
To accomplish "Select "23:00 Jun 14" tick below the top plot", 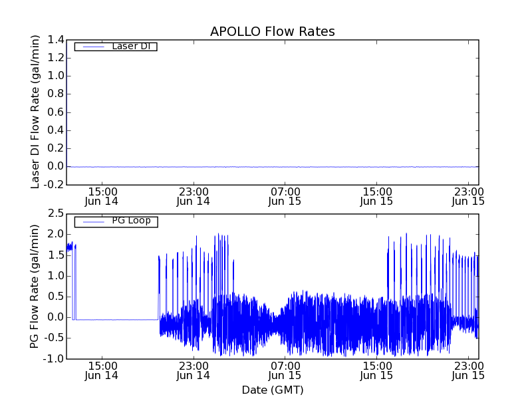I will (x=194, y=196).
